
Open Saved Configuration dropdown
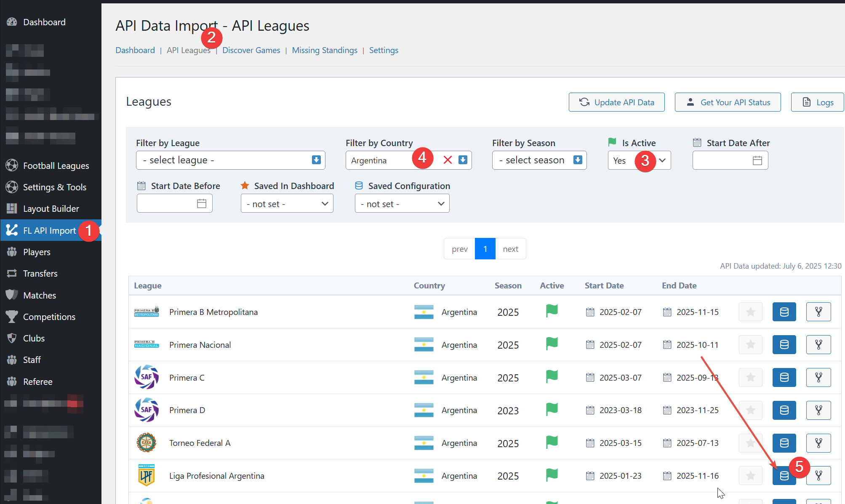(402, 203)
